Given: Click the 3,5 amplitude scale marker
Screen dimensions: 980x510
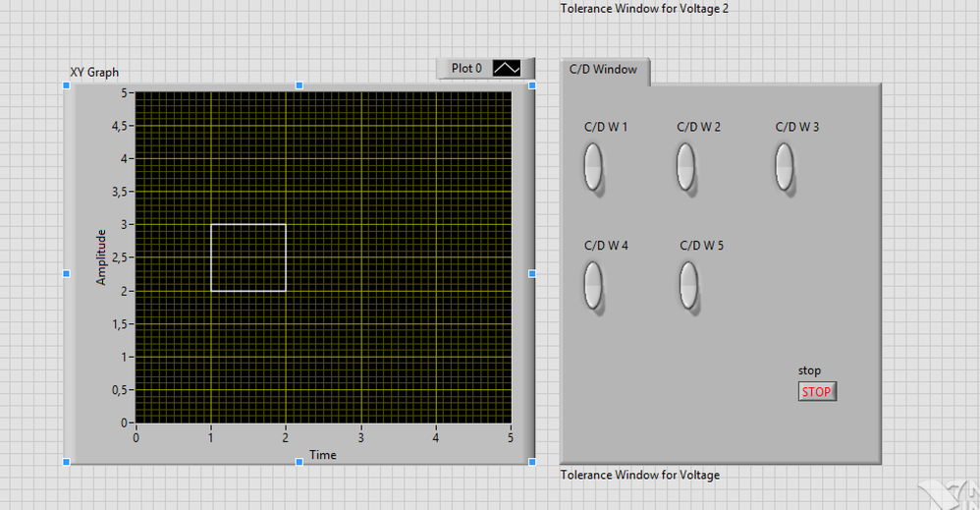Looking at the screenshot, I should coord(120,192).
